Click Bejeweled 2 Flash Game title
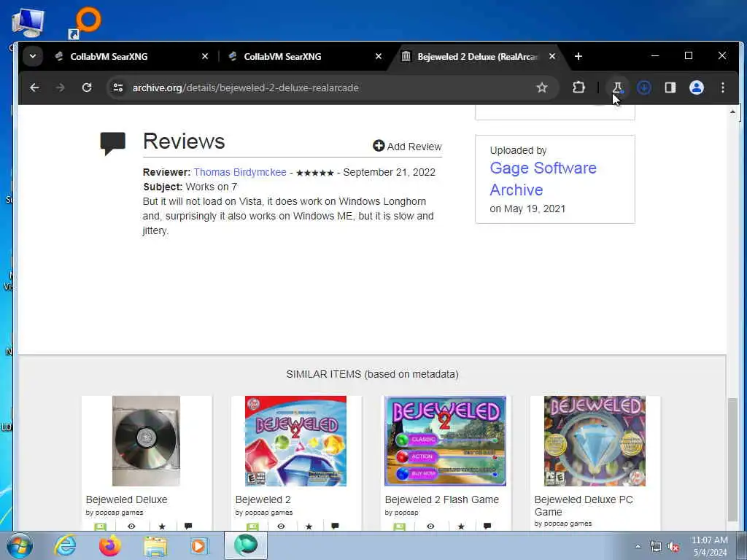Viewport: 747px width, 560px height. click(441, 499)
